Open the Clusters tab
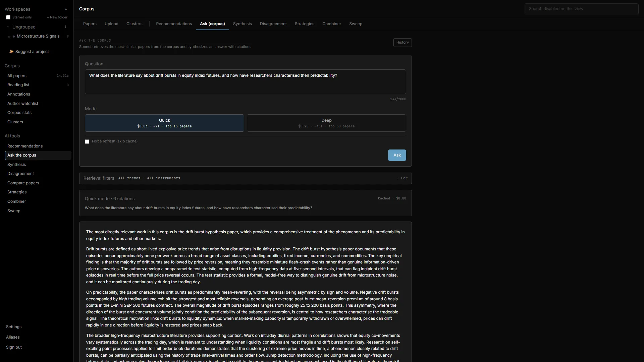 [135, 24]
